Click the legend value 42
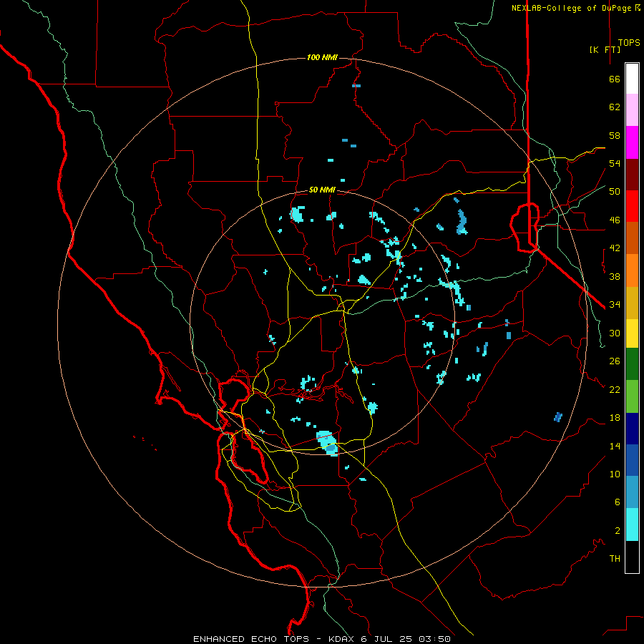 pyautogui.click(x=615, y=248)
